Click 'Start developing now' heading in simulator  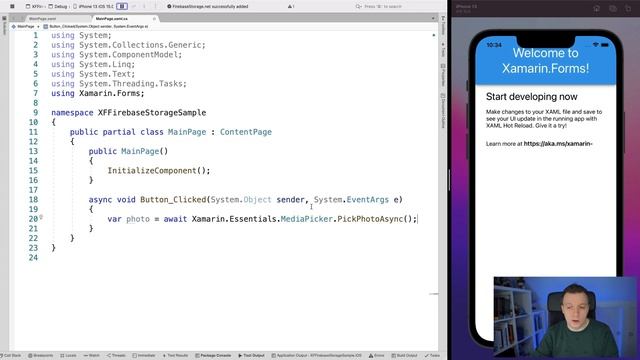[531, 97]
